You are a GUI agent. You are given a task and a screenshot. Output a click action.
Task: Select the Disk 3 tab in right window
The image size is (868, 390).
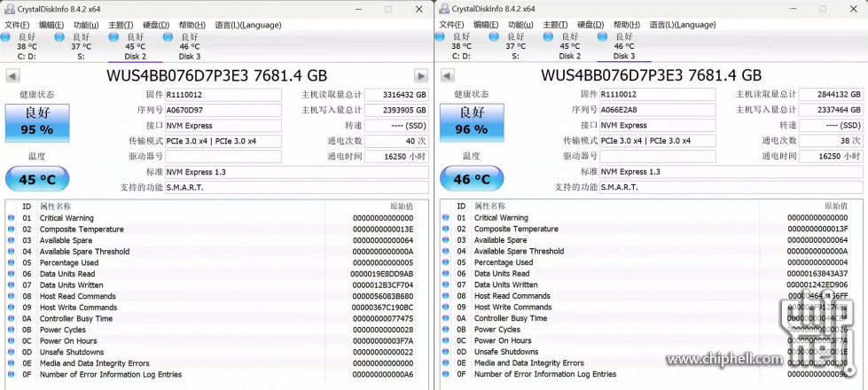[624, 46]
